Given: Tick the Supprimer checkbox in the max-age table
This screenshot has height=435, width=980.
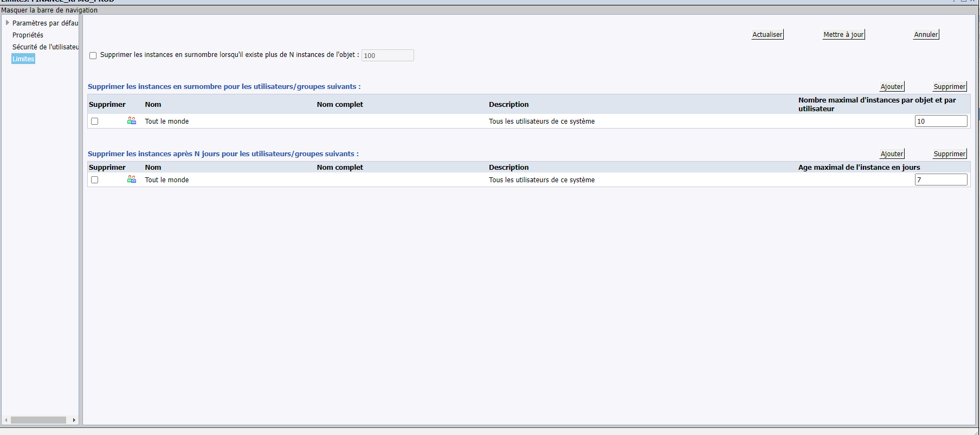Looking at the screenshot, I should pyautogui.click(x=95, y=180).
